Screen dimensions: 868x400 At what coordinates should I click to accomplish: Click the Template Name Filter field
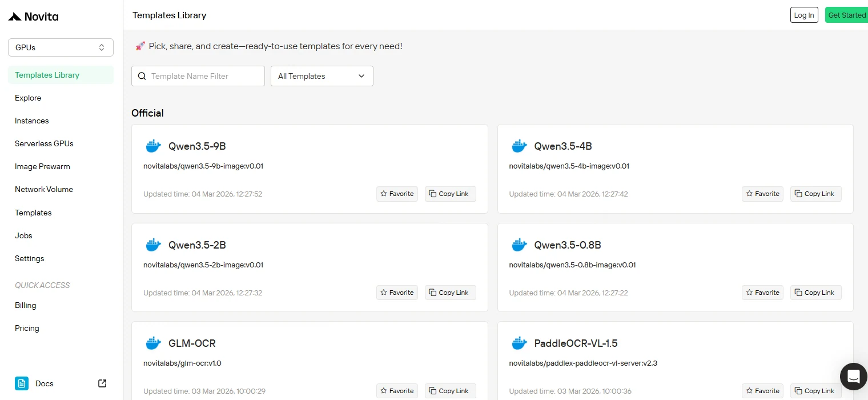198,76
